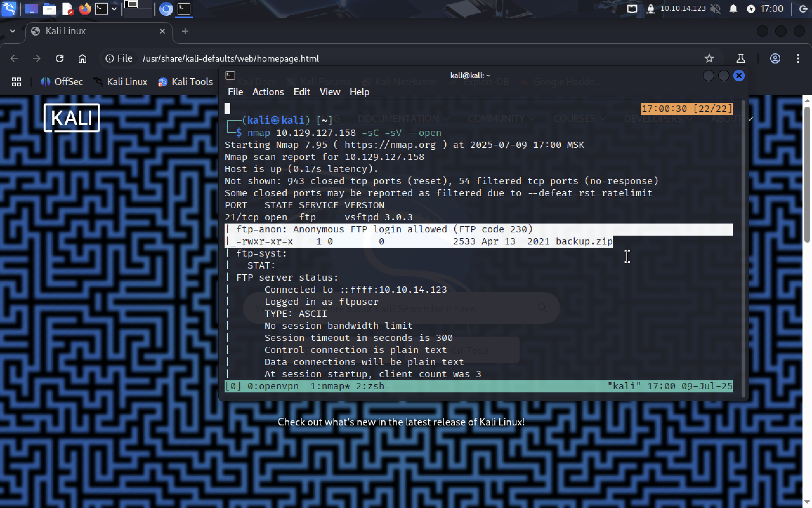Launch Firefox from the top panel

click(85, 9)
